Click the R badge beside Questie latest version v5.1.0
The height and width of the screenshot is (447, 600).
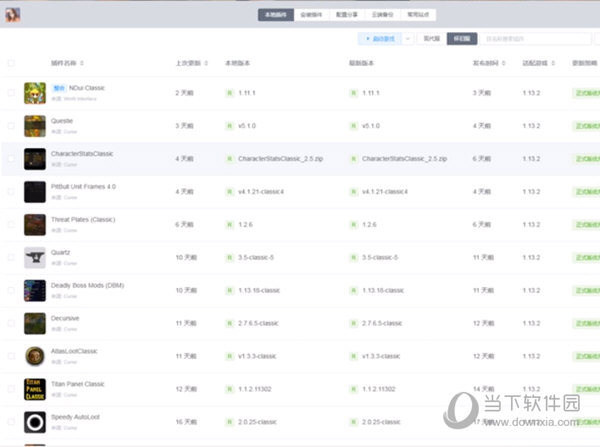tap(354, 126)
